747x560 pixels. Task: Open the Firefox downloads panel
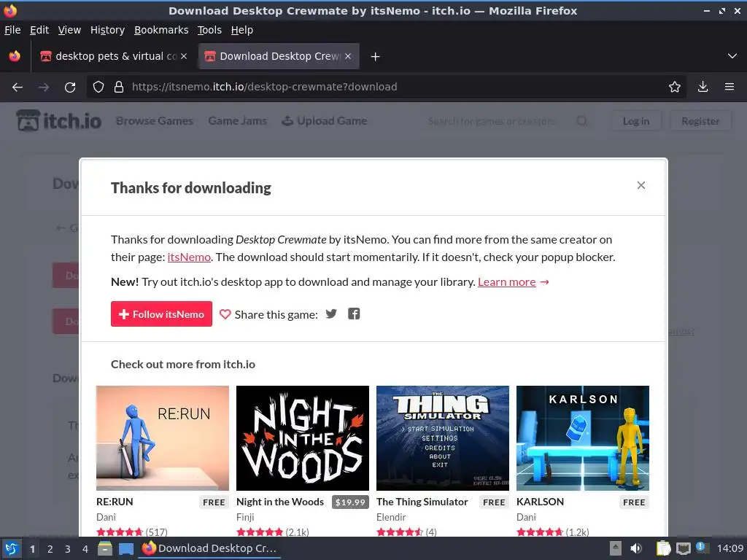[x=703, y=87]
